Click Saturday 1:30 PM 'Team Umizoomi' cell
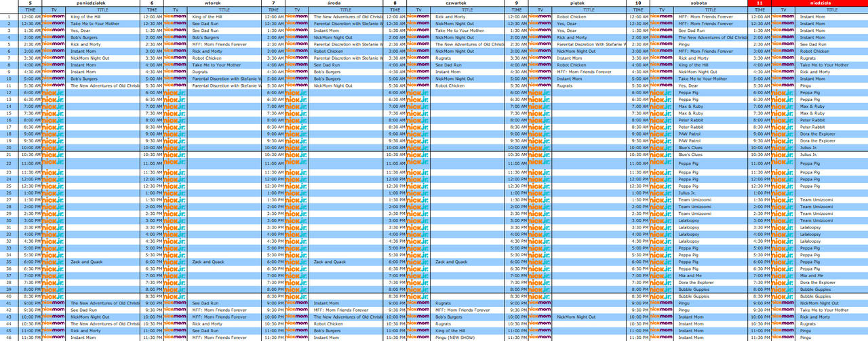This screenshot has height=341, width=868. (711, 200)
